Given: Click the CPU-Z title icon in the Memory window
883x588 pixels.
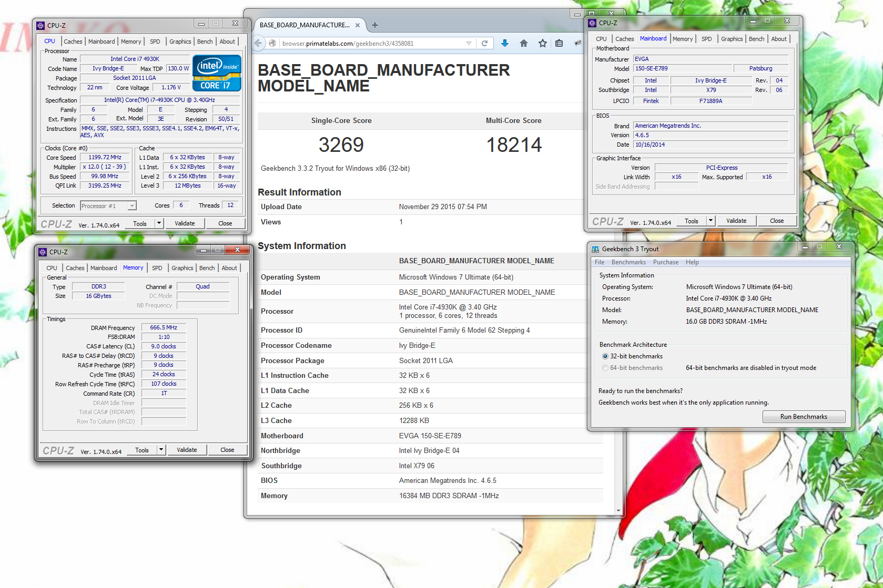Looking at the screenshot, I should click(43, 252).
